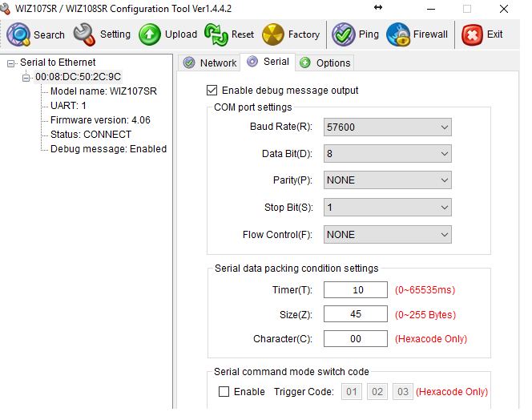Select the Serial to Ethernet root item
Viewport: 532px width, 420px height.
point(58,63)
